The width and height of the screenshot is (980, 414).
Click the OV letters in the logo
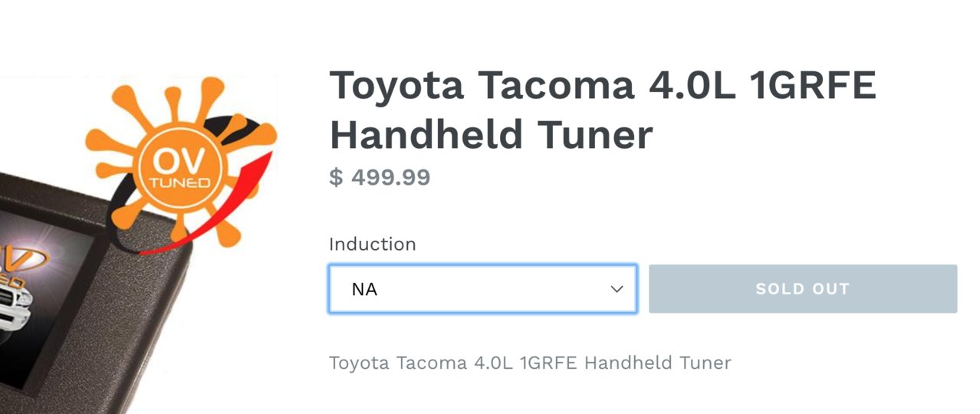(x=177, y=160)
